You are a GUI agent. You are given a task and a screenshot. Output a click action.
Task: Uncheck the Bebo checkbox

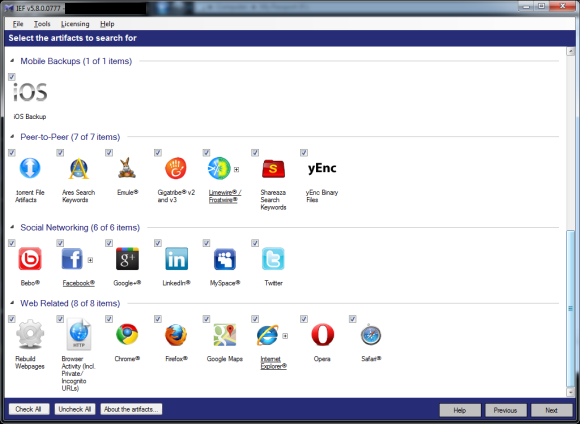click(x=12, y=243)
